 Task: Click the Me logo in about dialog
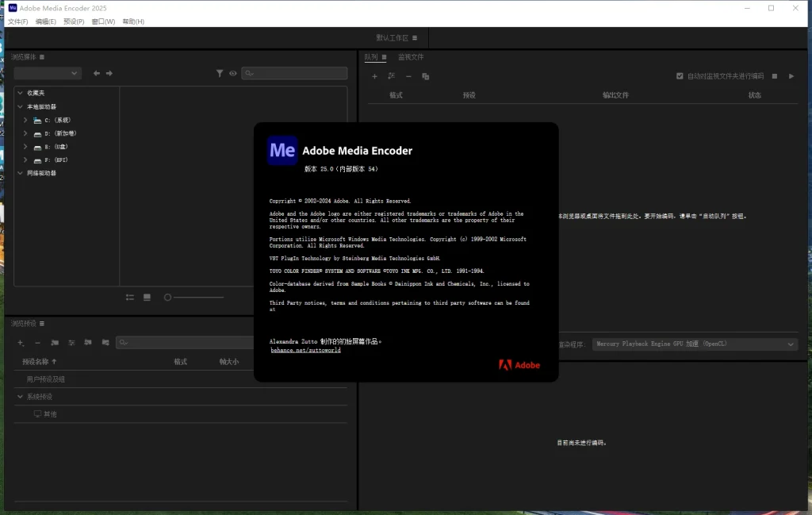[282, 150]
